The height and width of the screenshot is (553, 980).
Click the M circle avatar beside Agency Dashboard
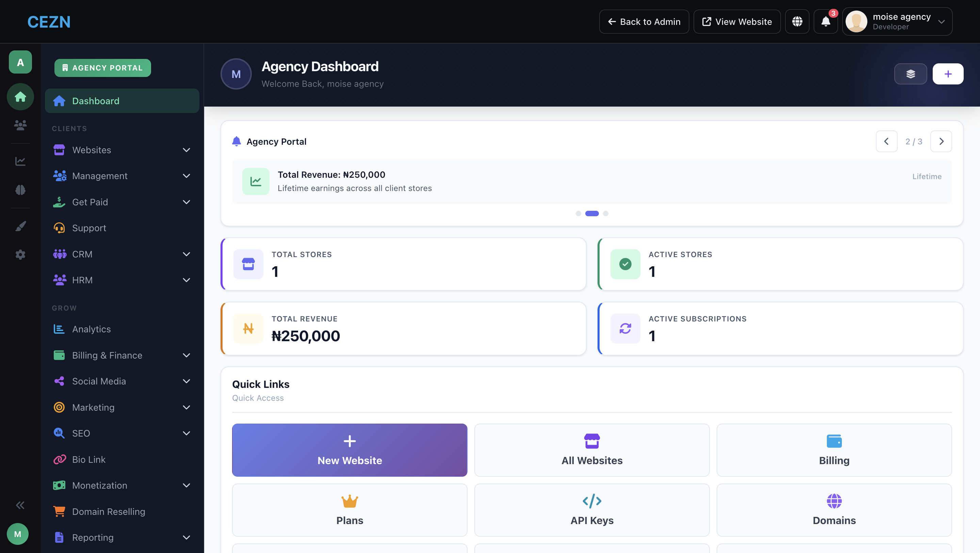point(236,74)
